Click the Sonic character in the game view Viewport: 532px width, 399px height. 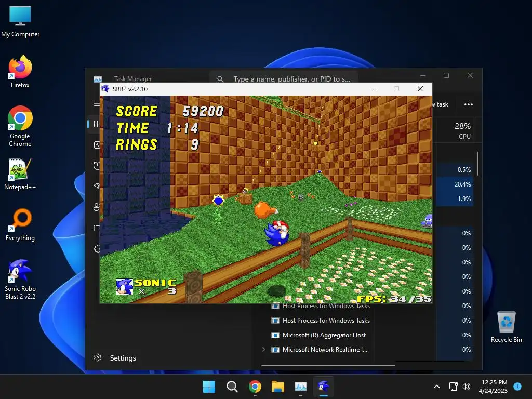coord(277,233)
